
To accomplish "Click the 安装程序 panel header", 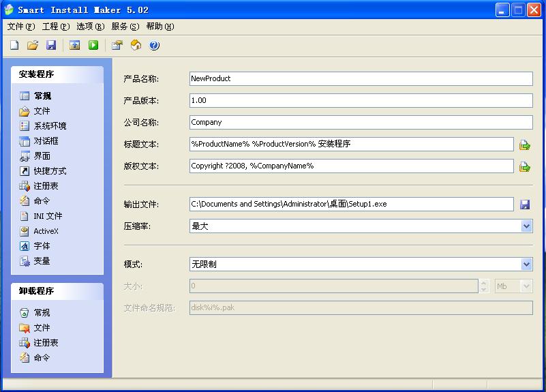I will (57, 74).
